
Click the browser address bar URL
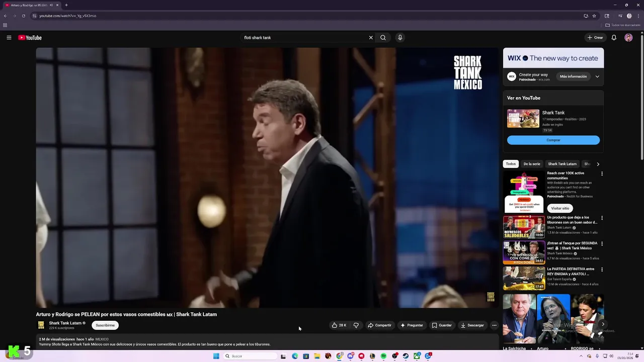click(68, 16)
